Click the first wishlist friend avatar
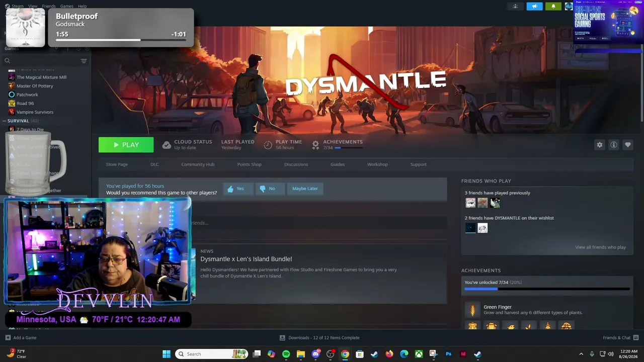Image resolution: width=644 pixels, height=362 pixels. (470, 228)
